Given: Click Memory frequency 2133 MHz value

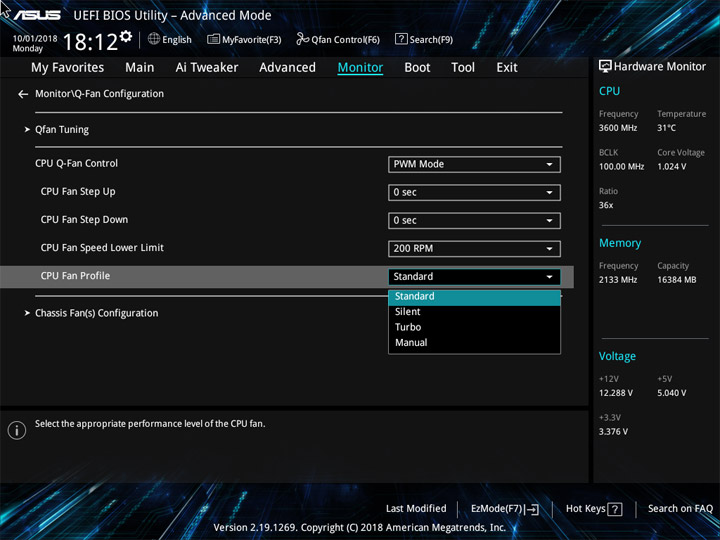Looking at the screenshot, I should tap(618, 280).
